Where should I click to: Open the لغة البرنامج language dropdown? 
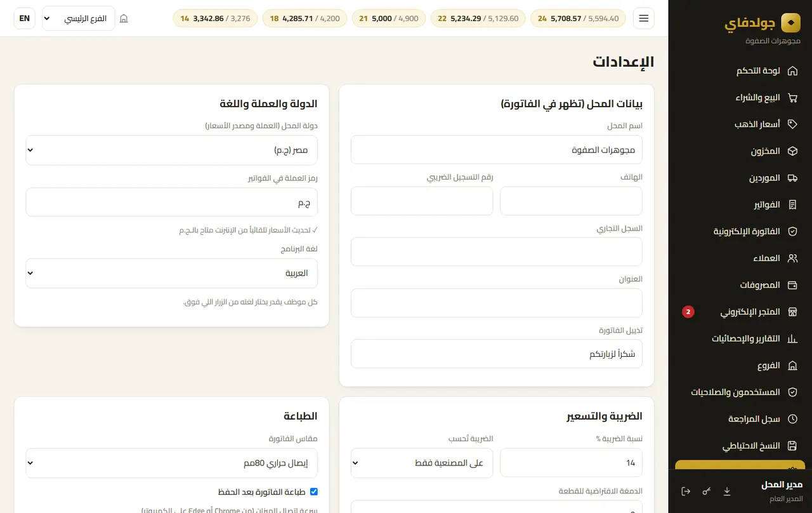[x=172, y=273]
